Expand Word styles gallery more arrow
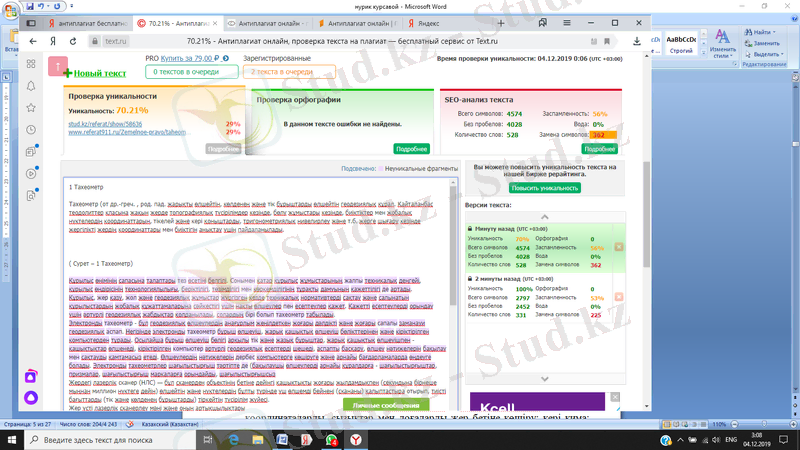 pos(704,52)
